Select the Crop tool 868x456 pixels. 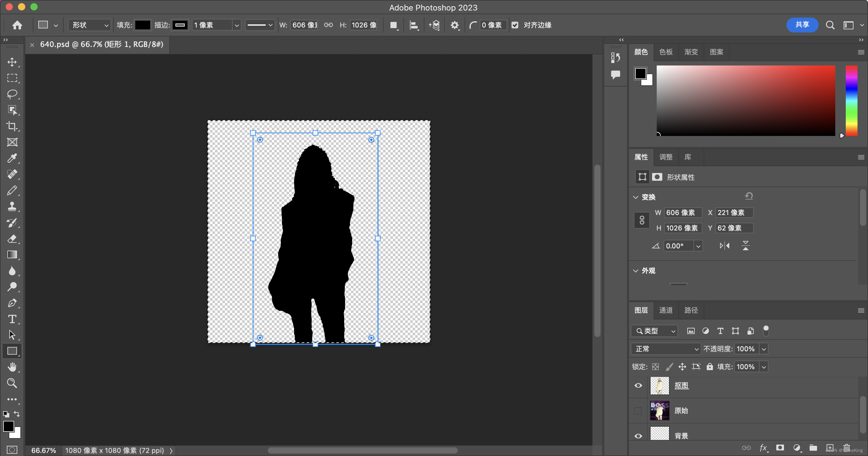click(12, 126)
